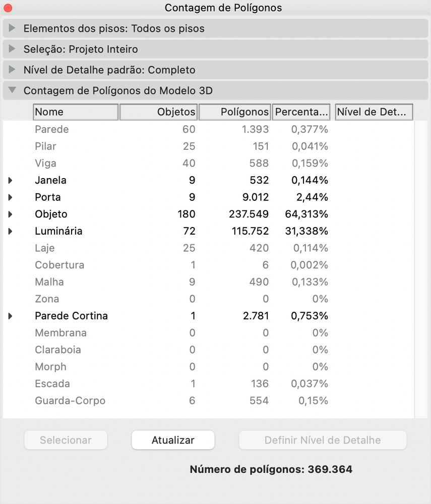Sort by Objetos column header
Screen dimensions: 431x504
coord(159,112)
